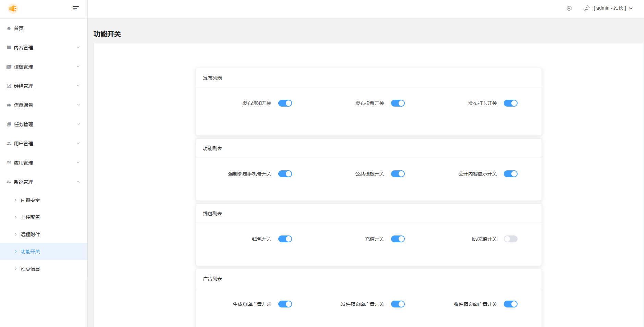Click the 用户管理 people icon
Image resolution: width=644 pixels, height=327 pixels.
coord(9,144)
